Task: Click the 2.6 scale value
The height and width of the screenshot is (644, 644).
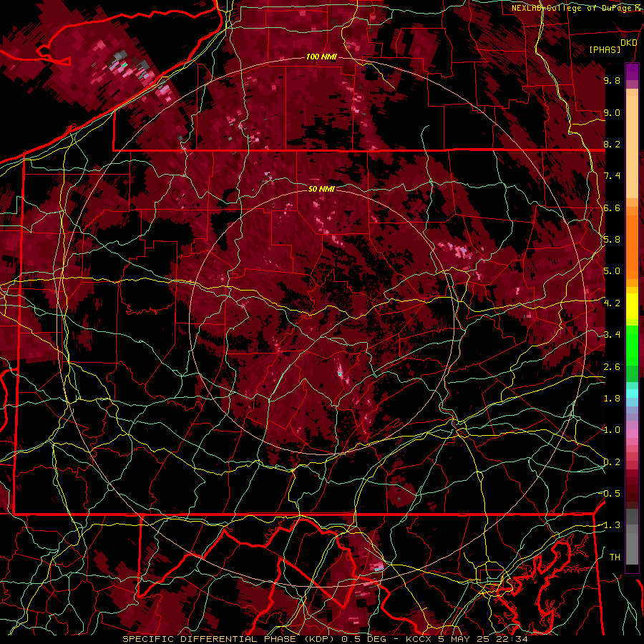Action: coord(612,367)
